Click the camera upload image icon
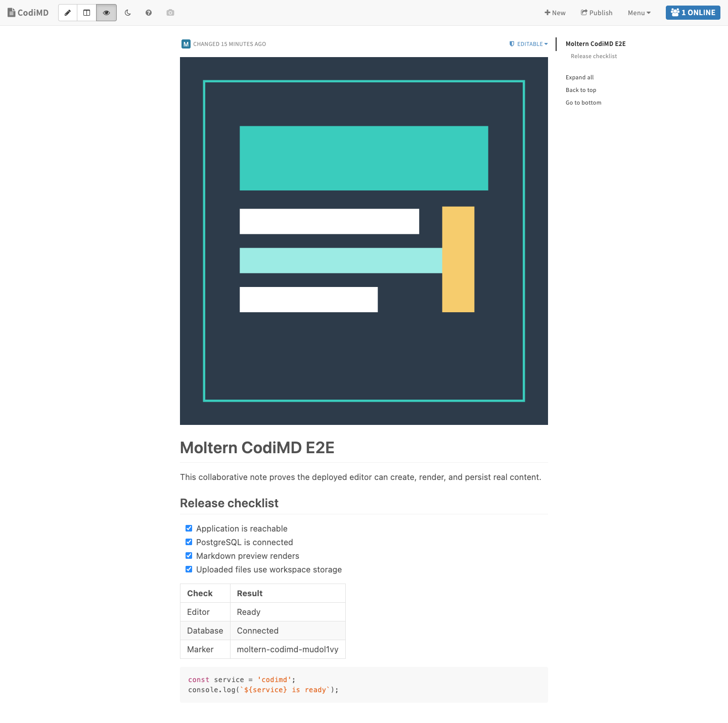 click(170, 13)
